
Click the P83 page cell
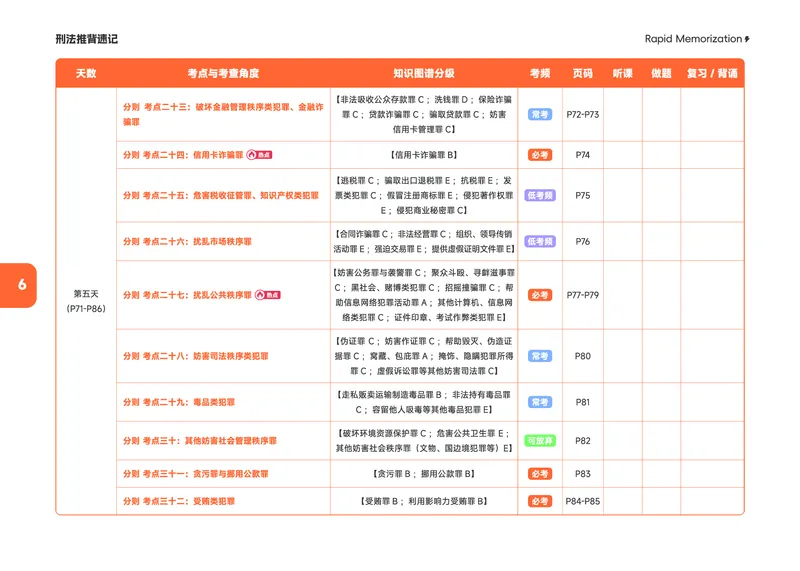[583, 474]
